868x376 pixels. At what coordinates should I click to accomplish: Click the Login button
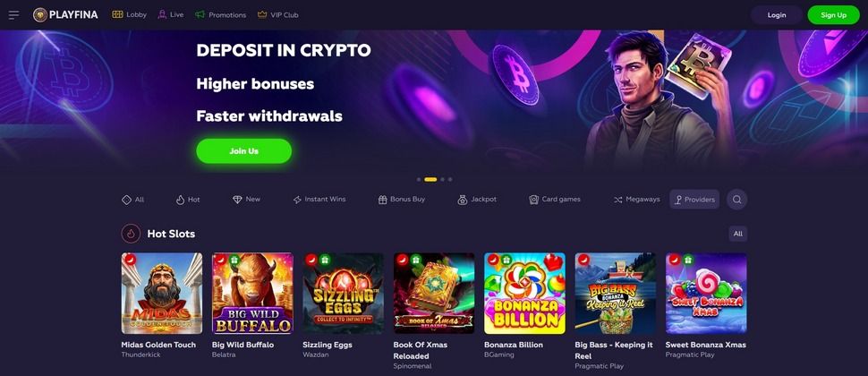click(776, 15)
